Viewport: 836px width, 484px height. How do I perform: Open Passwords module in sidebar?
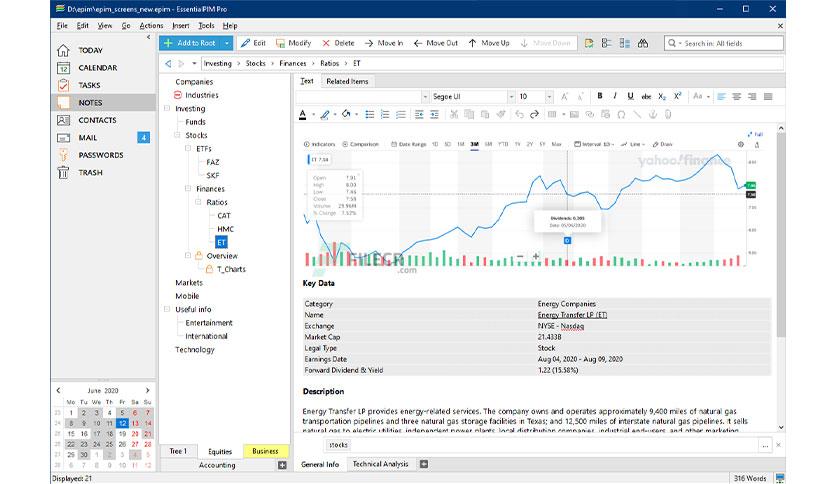tap(101, 155)
